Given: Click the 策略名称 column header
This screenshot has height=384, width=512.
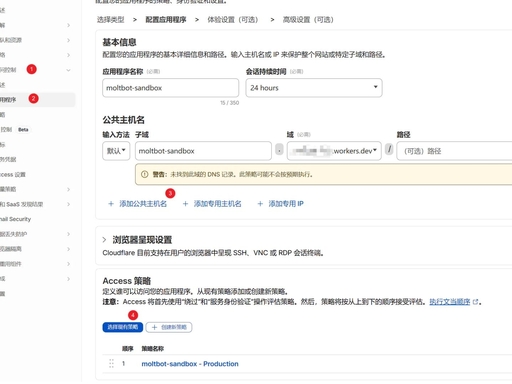Looking at the screenshot, I should [x=153, y=349].
